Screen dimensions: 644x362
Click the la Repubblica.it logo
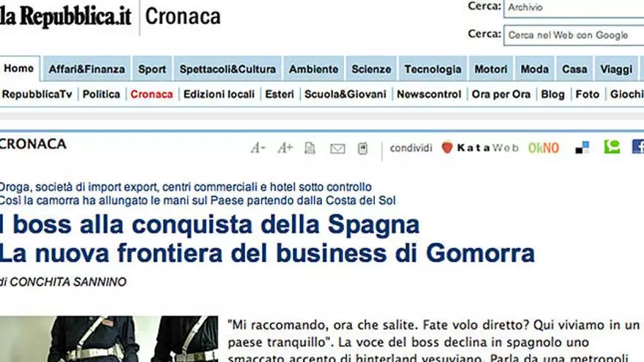point(66,16)
